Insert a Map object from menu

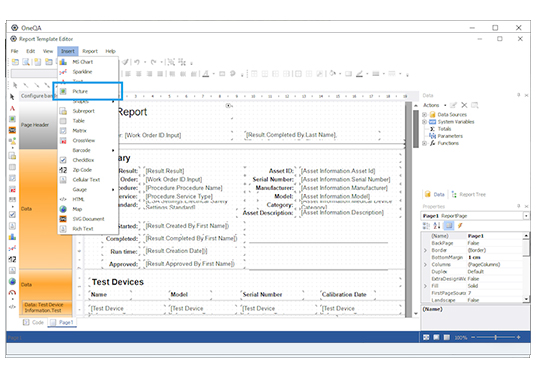click(x=88, y=209)
